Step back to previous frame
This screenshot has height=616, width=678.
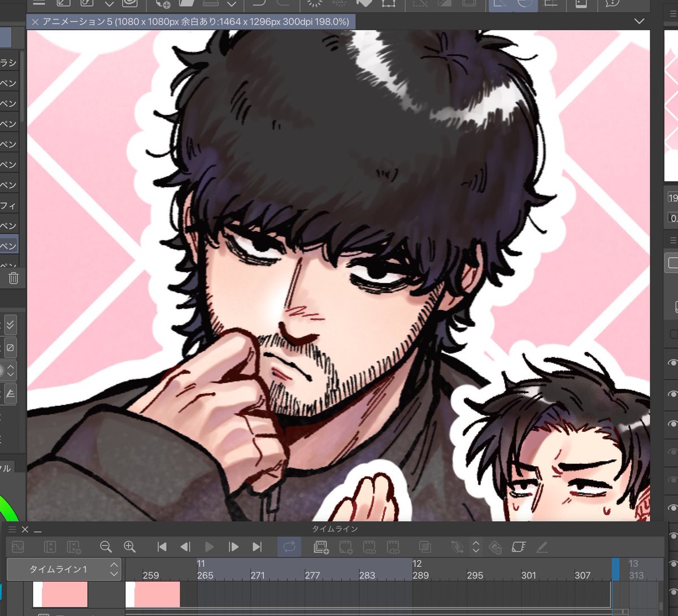tap(185, 546)
